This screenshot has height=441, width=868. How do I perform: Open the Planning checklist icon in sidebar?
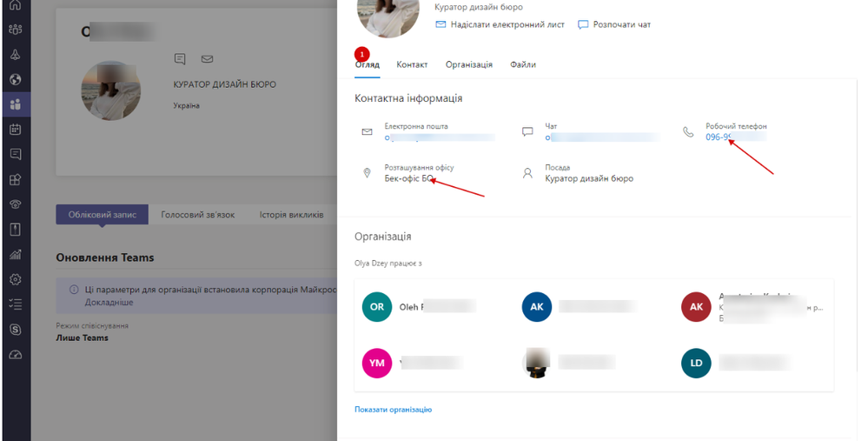coord(16,304)
